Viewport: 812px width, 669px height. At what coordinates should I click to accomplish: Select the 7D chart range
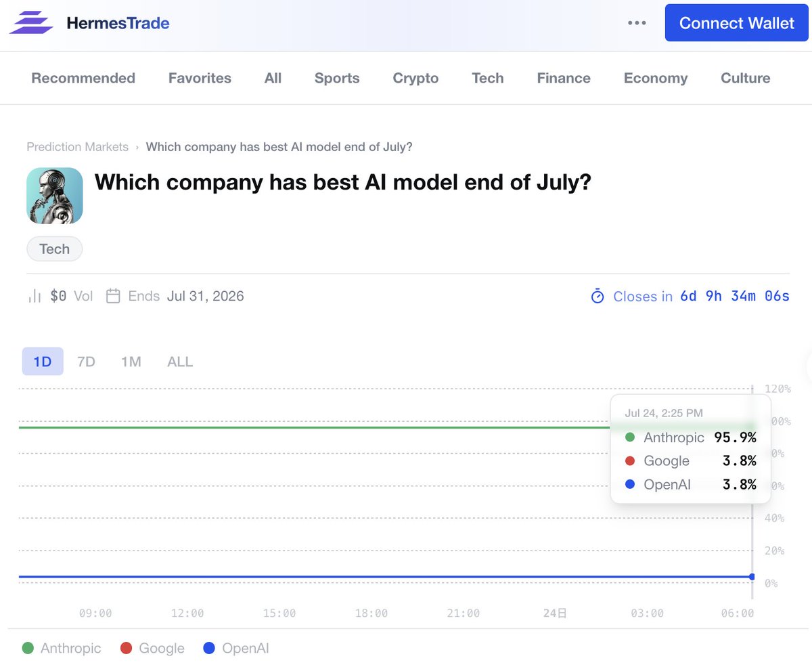tap(86, 362)
